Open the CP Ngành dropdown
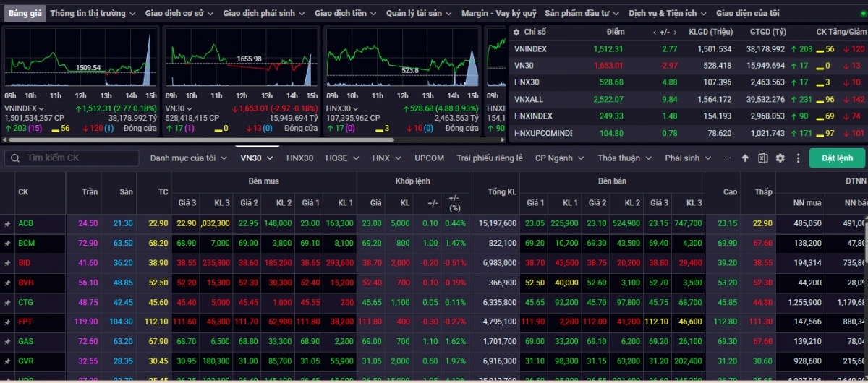868x383 pixels. tap(559, 158)
